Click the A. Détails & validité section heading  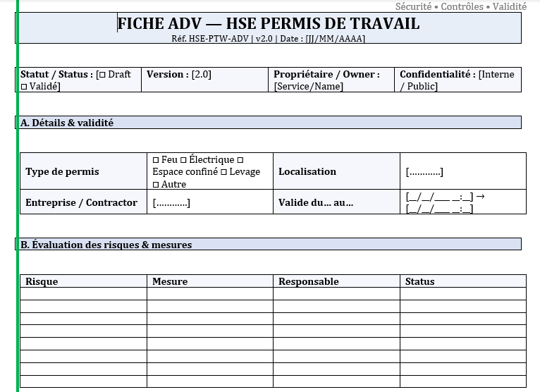click(67, 123)
